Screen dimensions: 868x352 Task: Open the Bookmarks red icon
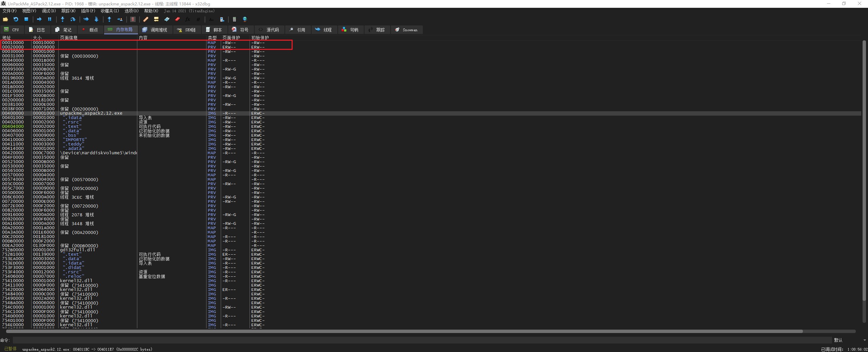tap(177, 19)
